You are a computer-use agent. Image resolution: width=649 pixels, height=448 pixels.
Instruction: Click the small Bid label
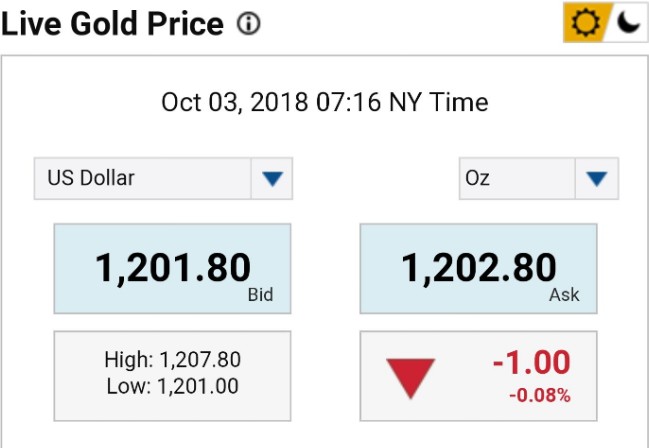pos(260,296)
